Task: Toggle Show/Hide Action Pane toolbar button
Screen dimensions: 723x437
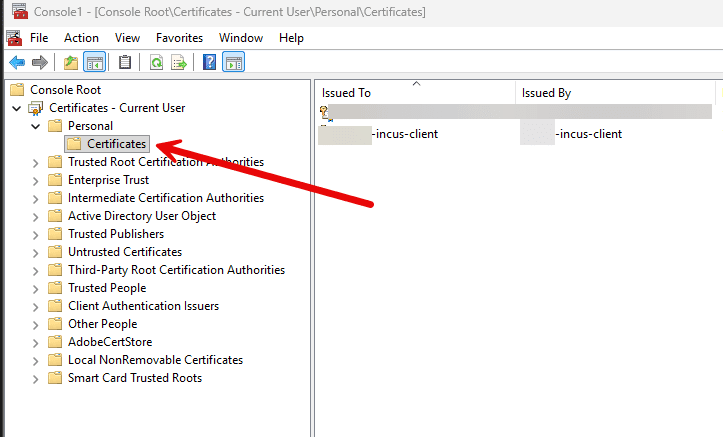Action: click(x=234, y=62)
